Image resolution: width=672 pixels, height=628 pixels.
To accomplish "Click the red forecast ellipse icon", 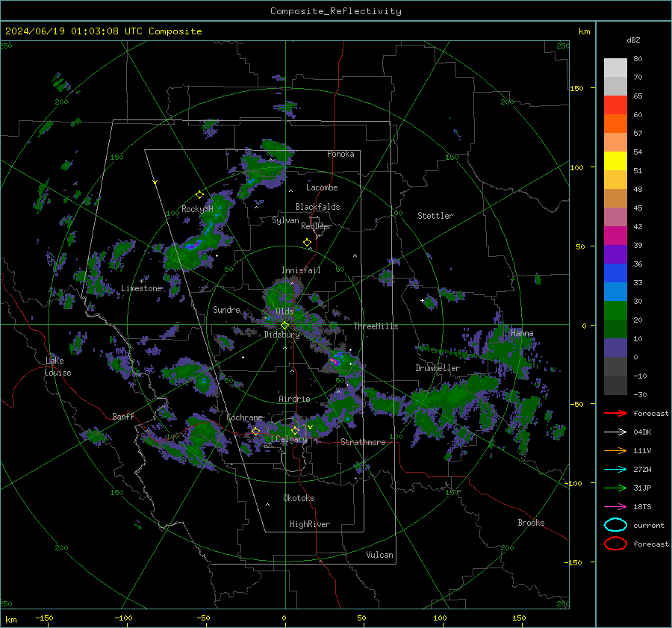I will pos(615,544).
